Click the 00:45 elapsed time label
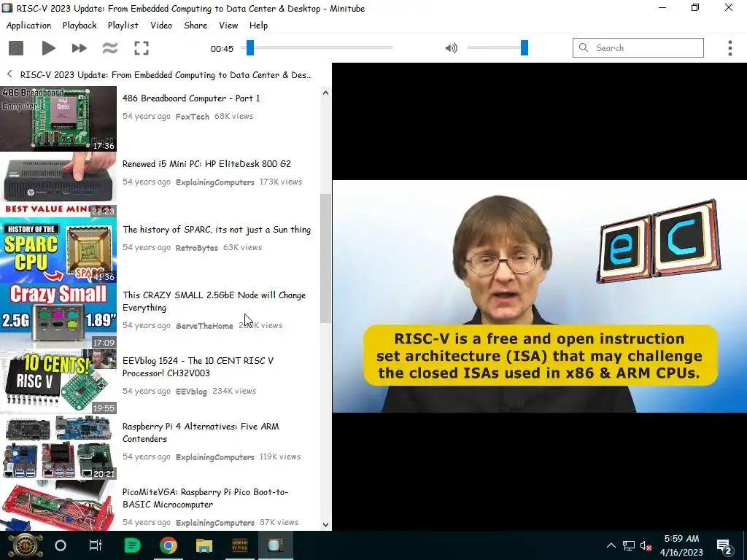Image resolution: width=747 pixels, height=560 pixels. tap(222, 49)
